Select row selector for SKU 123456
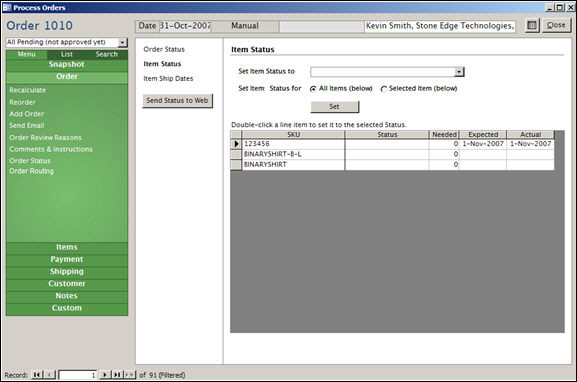The image size is (577, 382). click(x=236, y=144)
